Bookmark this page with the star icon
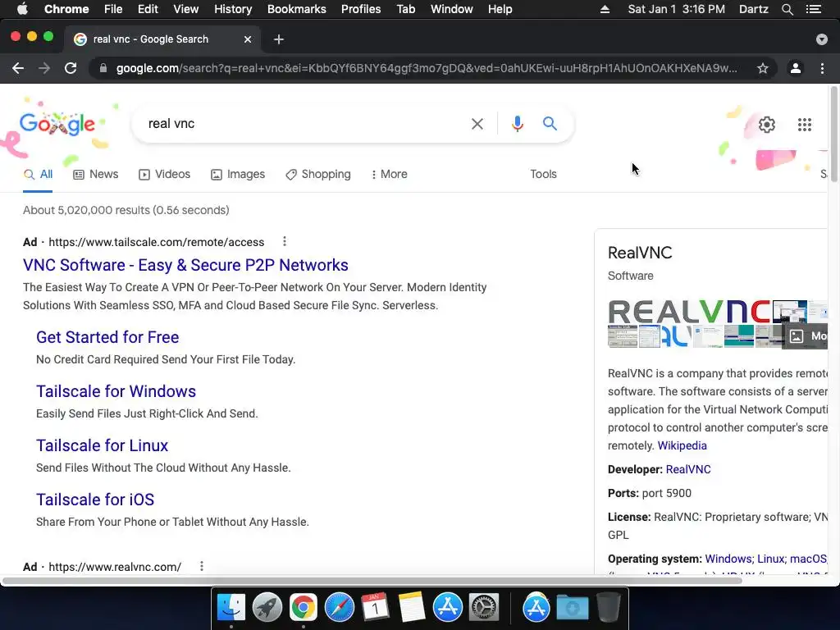Viewport: 840px width, 630px height. 762,68
